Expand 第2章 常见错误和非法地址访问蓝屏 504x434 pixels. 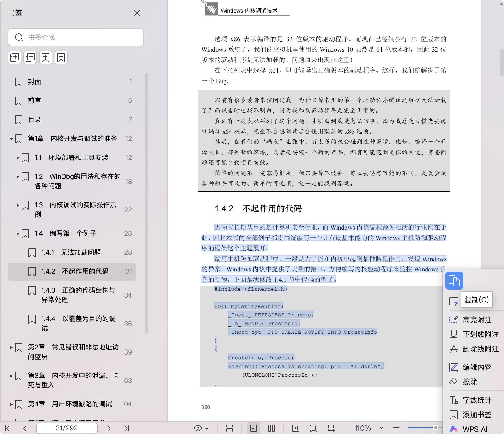pyautogui.click(x=11, y=347)
